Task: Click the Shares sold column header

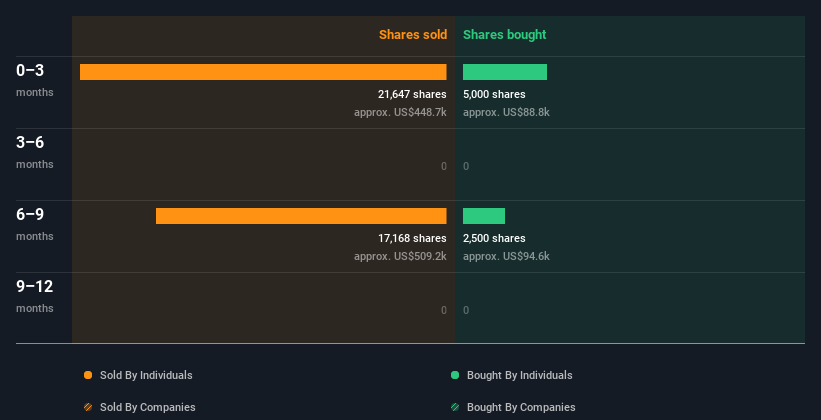Action: (x=413, y=35)
